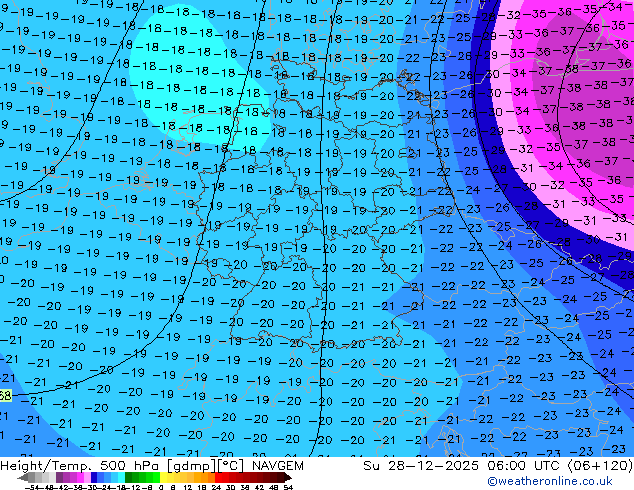Click the right arrow end of color scale
This screenshot has width=634, height=490.
(x=288, y=477)
